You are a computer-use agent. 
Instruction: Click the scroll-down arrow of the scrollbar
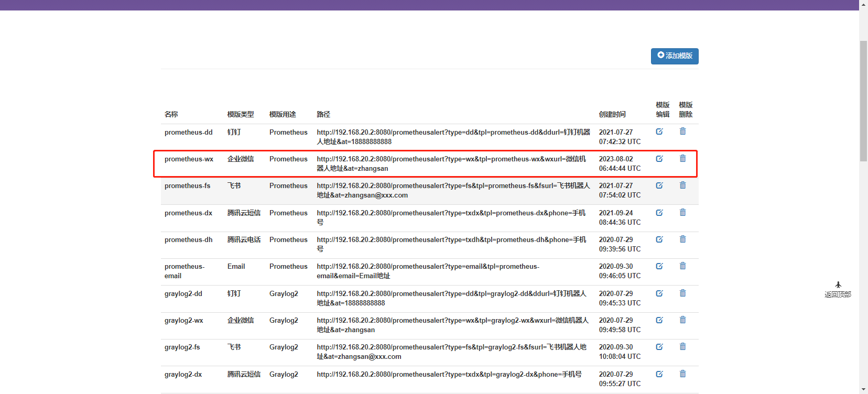click(863, 390)
